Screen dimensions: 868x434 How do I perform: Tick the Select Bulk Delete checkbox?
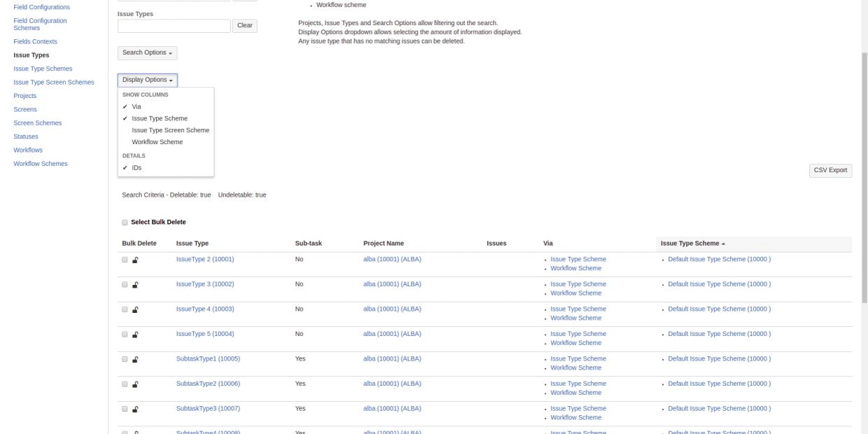coord(125,223)
